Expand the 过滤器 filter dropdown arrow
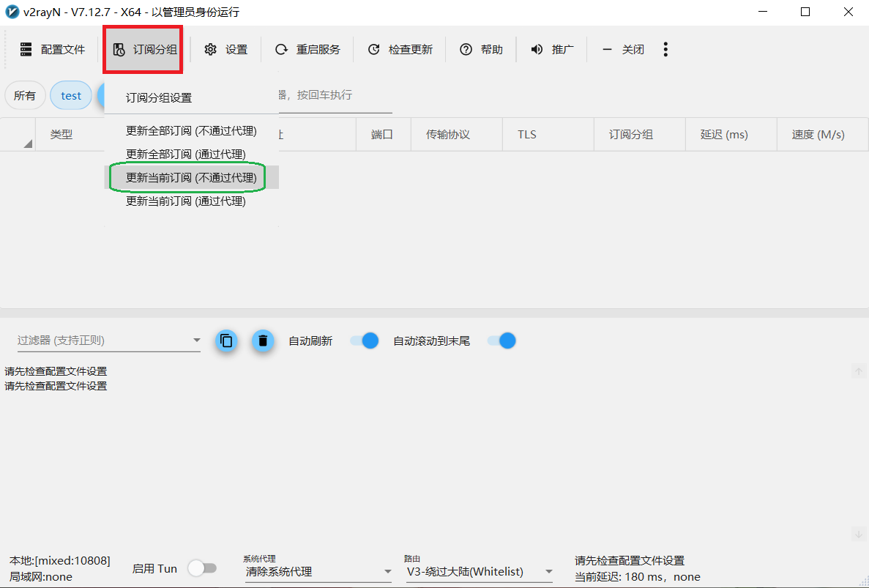 coord(196,340)
